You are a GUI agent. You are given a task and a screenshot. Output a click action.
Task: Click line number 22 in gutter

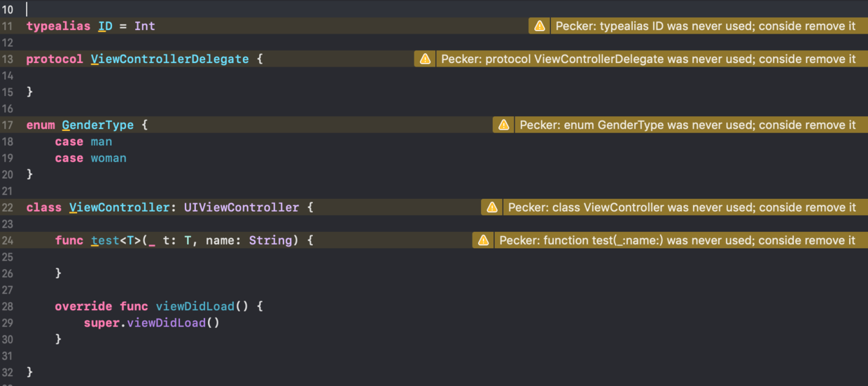pos(8,208)
